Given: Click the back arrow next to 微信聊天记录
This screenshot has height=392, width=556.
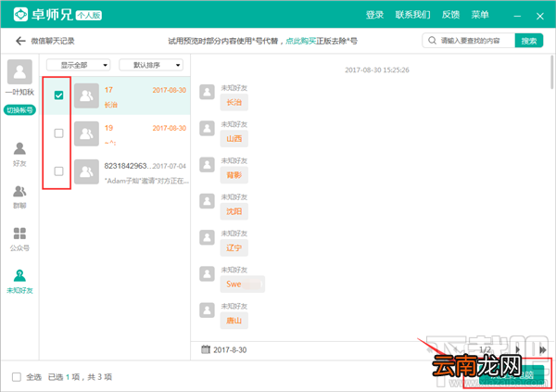Looking at the screenshot, I should tap(20, 41).
